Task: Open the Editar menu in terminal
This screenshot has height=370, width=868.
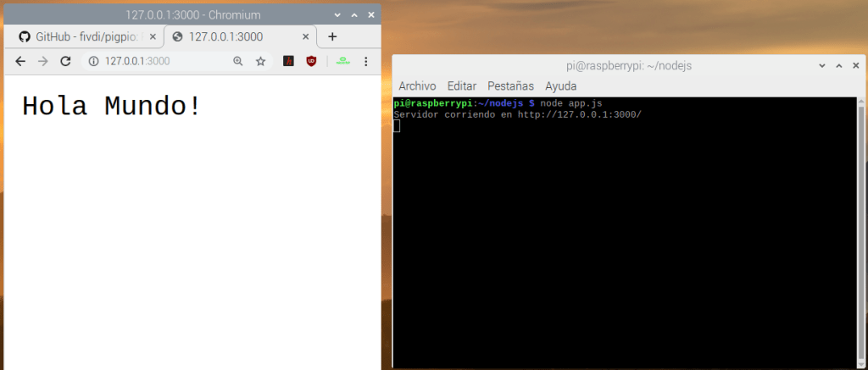Action: 461,86
